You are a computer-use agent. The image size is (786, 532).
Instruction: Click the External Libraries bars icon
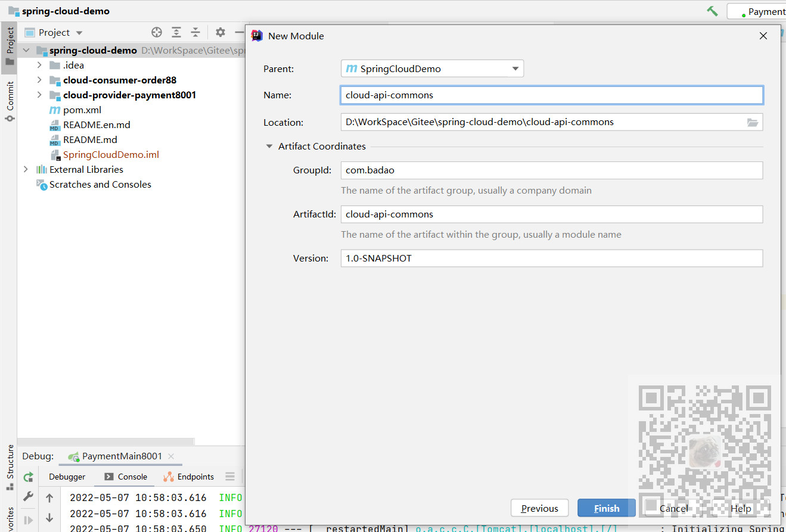[42, 170]
